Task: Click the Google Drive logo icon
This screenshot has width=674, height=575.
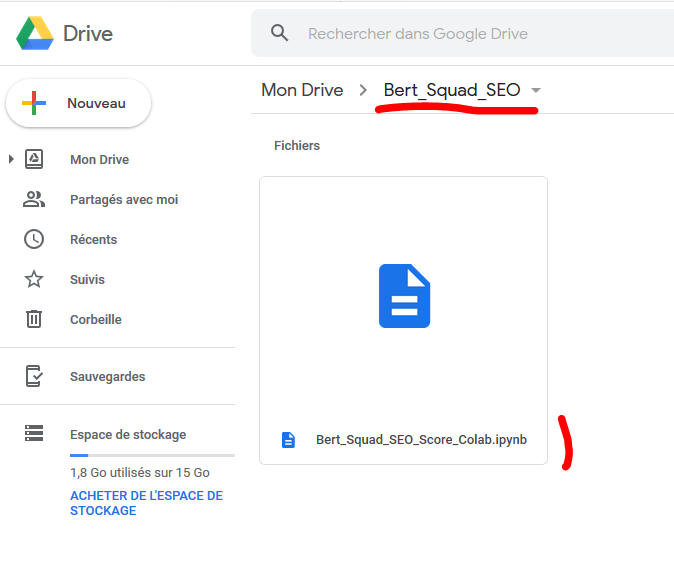Action: tap(35, 33)
